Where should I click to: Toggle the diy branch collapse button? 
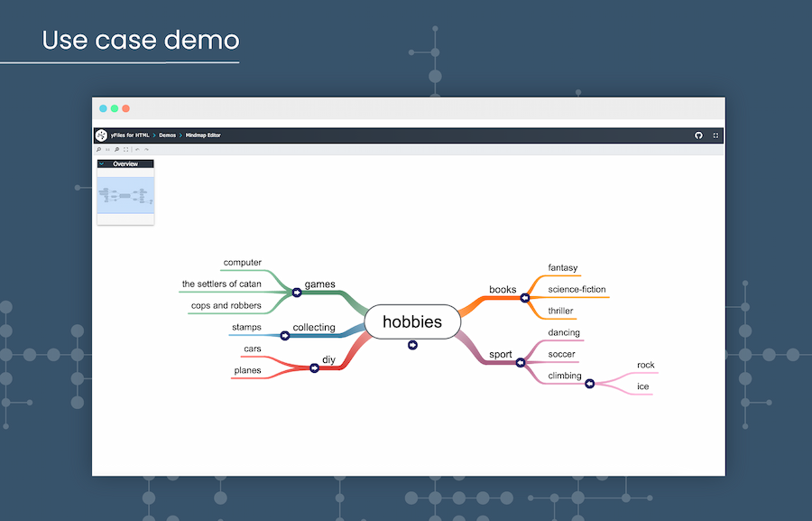314,367
